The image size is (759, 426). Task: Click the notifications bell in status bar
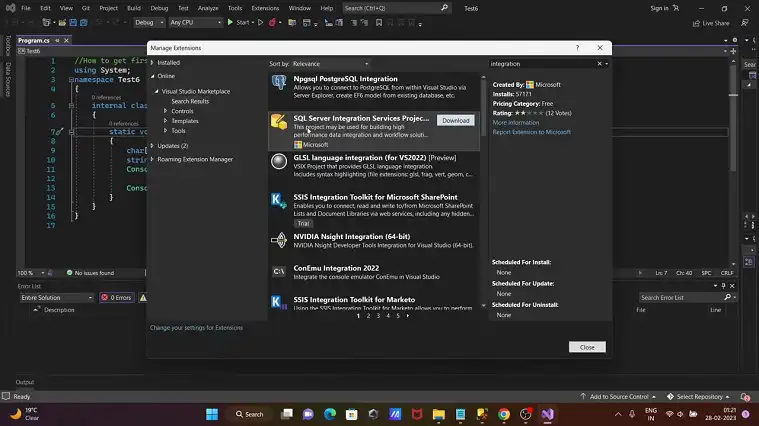point(745,396)
